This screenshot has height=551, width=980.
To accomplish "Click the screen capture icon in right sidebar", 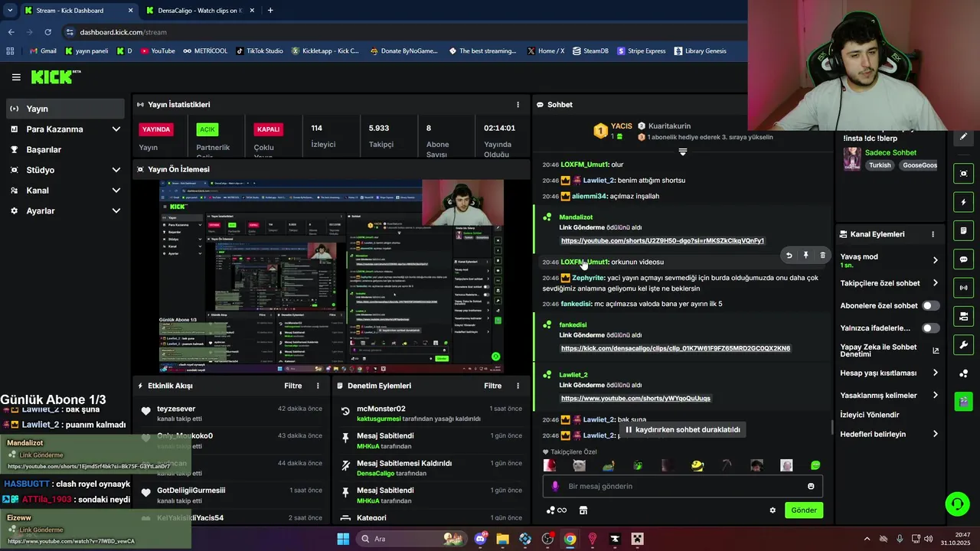I will point(963,174).
